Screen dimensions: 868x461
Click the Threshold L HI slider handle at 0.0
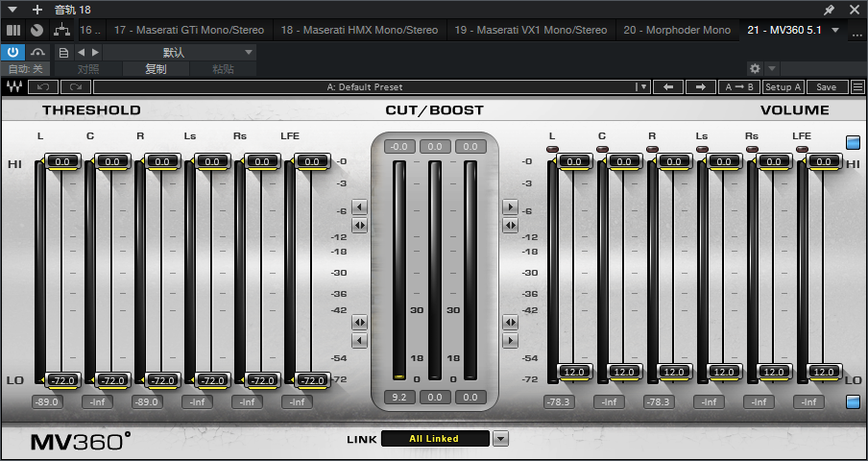[61, 161]
